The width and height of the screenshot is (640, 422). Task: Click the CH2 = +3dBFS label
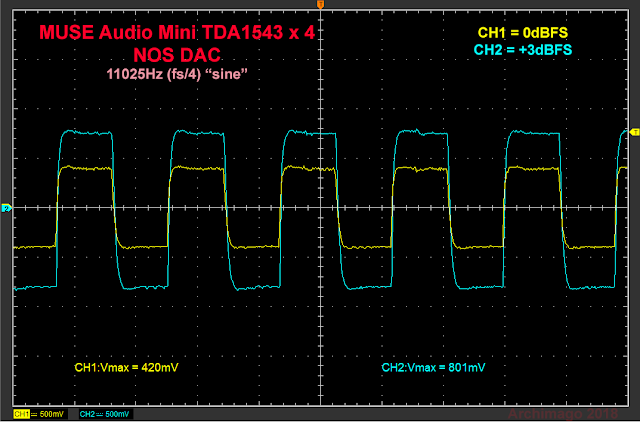tap(523, 50)
